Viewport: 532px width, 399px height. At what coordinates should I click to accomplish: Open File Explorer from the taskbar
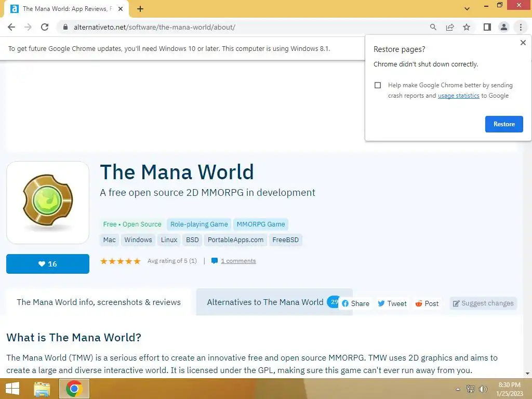[x=42, y=389]
